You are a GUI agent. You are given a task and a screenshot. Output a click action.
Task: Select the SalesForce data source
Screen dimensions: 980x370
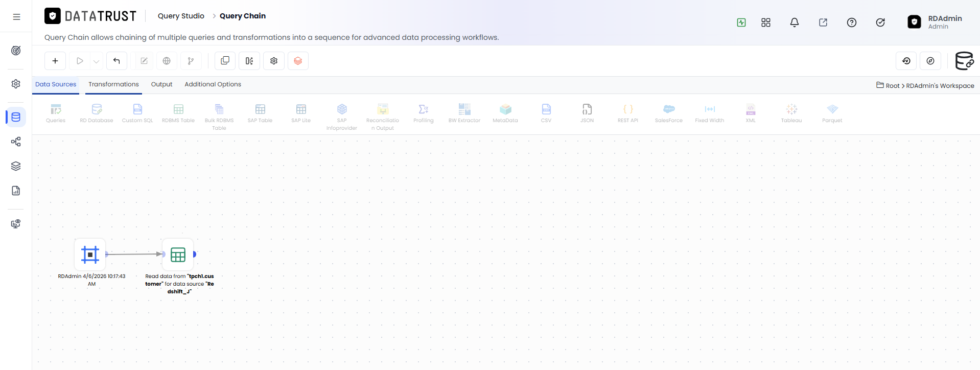click(669, 113)
